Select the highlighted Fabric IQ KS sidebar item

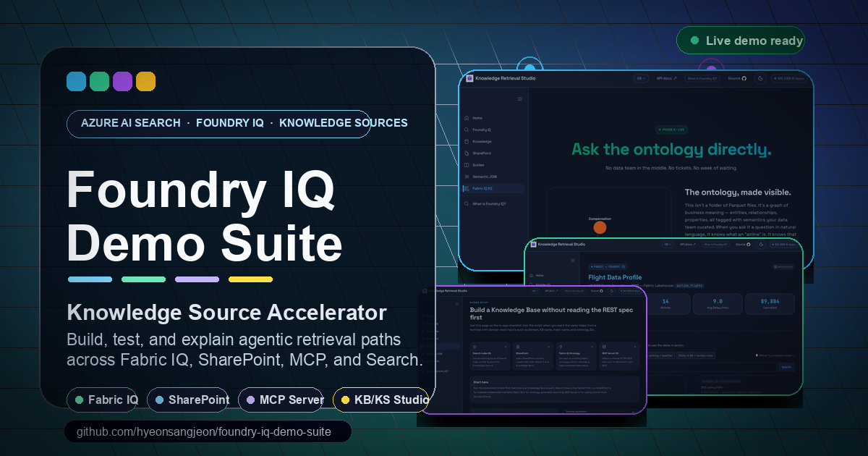click(x=493, y=188)
